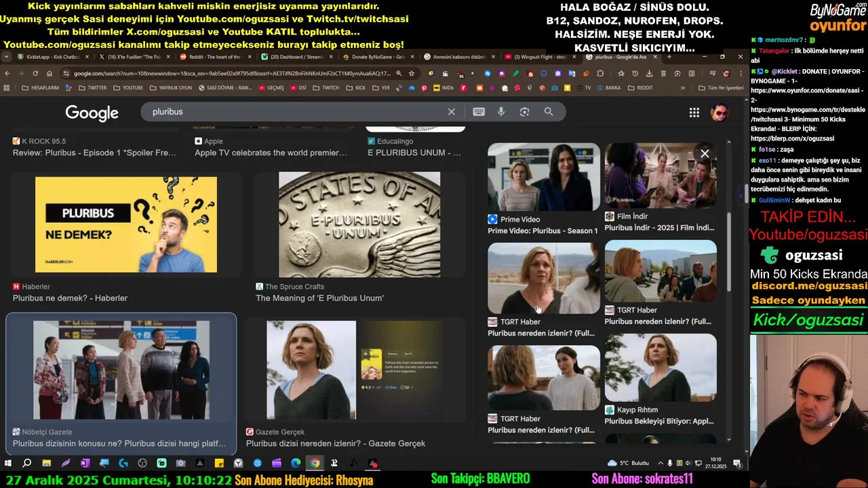Open TWITCH bookmarks folder
This screenshot has height=488, width=868.
pyautogui.click(x=325, y=88)
